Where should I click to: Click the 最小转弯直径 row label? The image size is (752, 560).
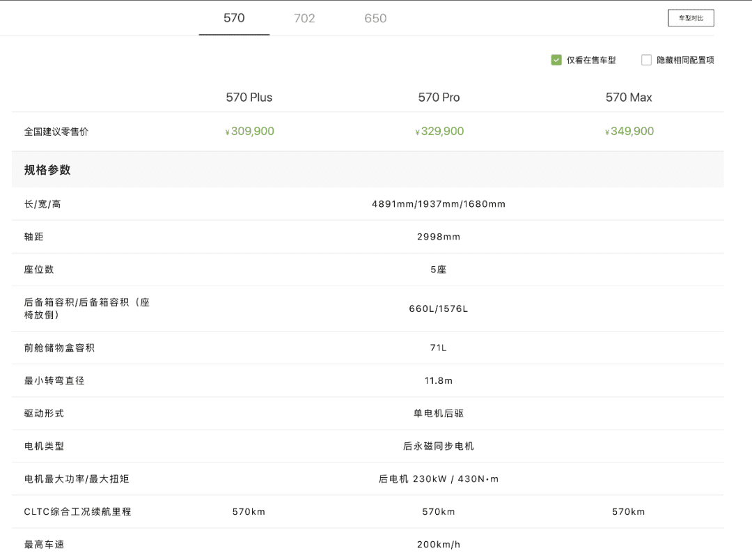tap(54, 381)
